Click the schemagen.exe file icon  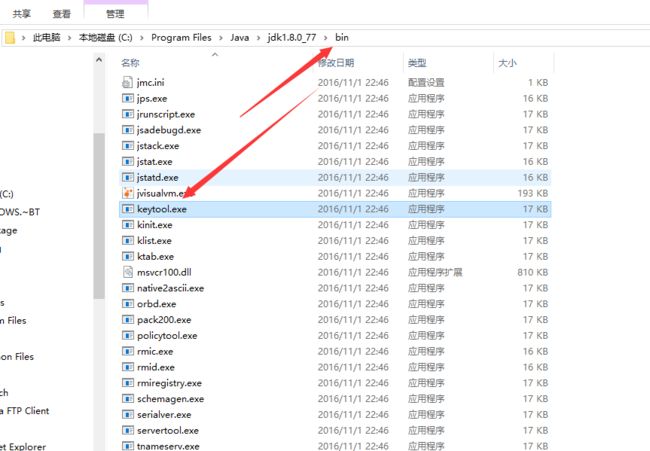point(127,398)
